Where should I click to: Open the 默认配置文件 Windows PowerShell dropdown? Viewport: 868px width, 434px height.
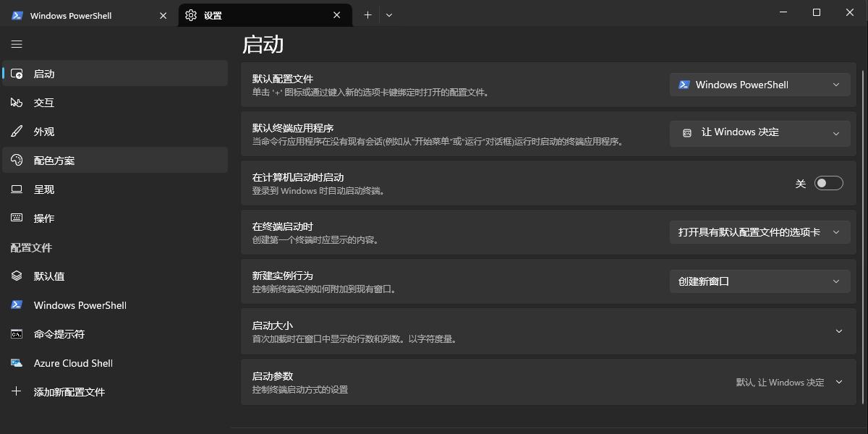tap(759, 85)
